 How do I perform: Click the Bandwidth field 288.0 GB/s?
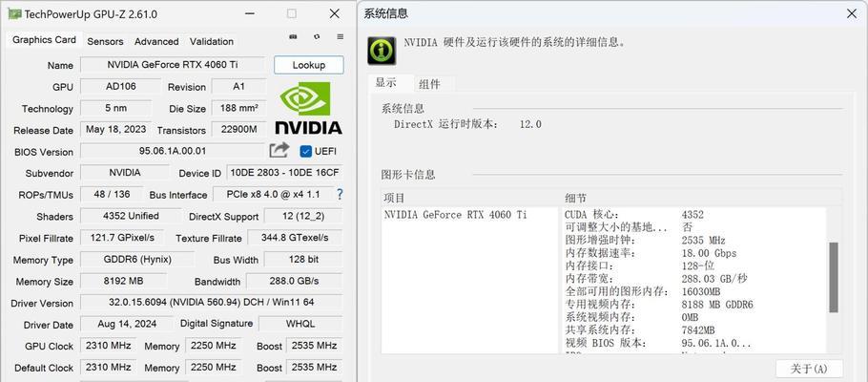click(295, 281)
